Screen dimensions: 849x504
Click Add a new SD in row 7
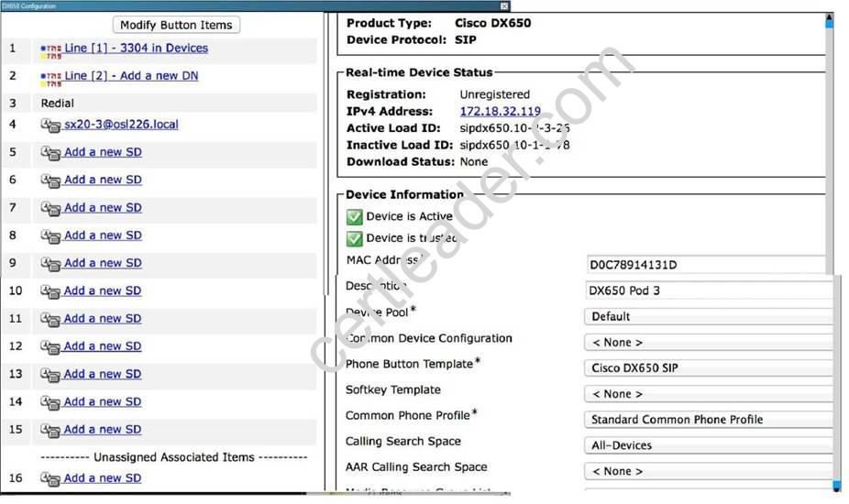(103, 207)
